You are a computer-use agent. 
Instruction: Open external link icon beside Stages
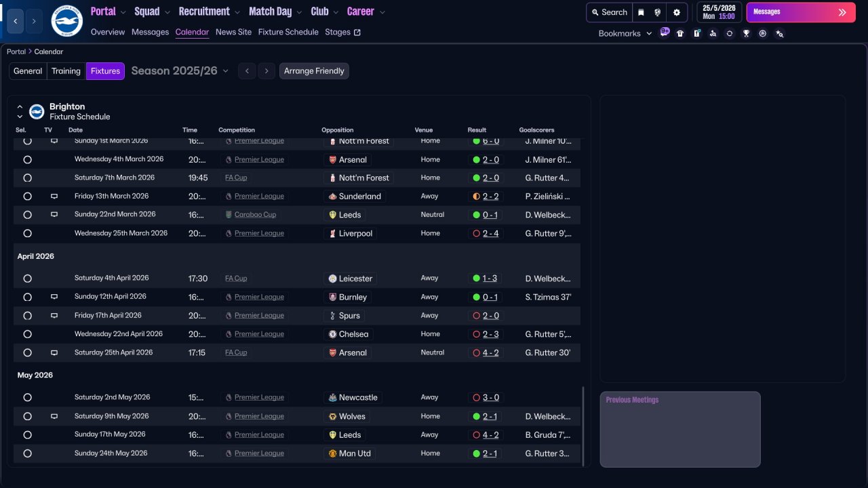[x=357, y=33]
